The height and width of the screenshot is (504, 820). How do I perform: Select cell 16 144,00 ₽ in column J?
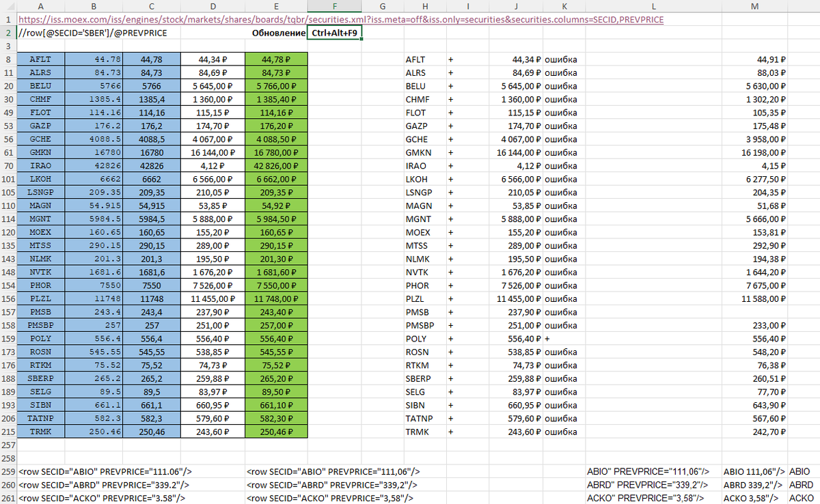click(x=517, y=153)
